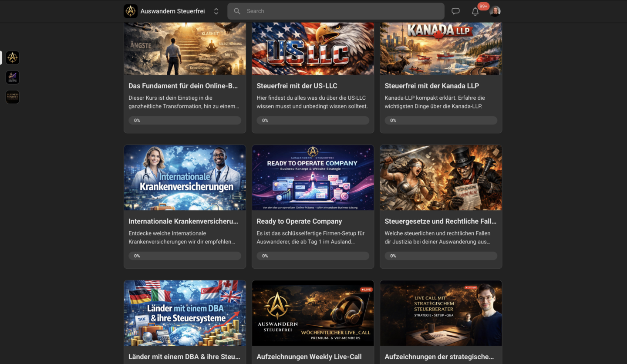
Task: Click the US-LLC course progress bar
Action: tap(313, 120)
